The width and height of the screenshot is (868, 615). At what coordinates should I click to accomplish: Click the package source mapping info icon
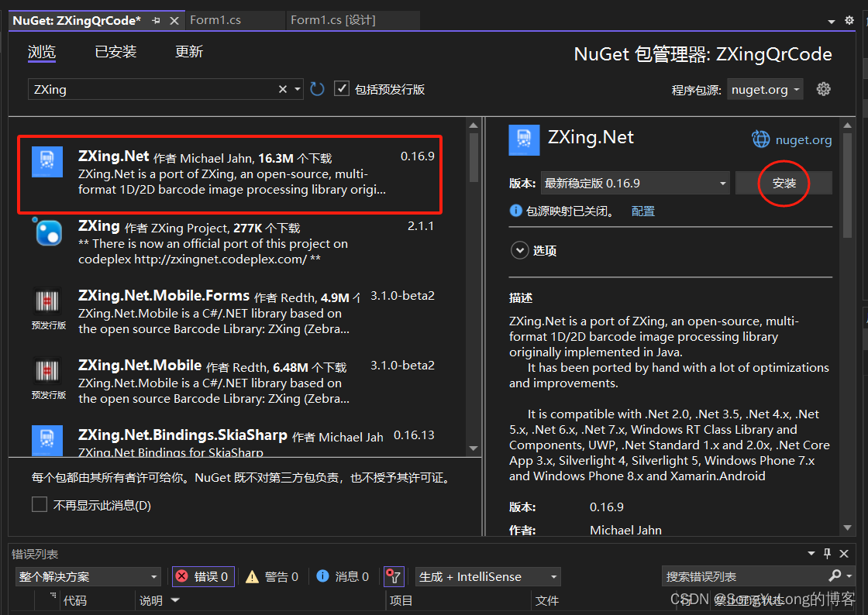pyautogui.click(x=515, y=211)
